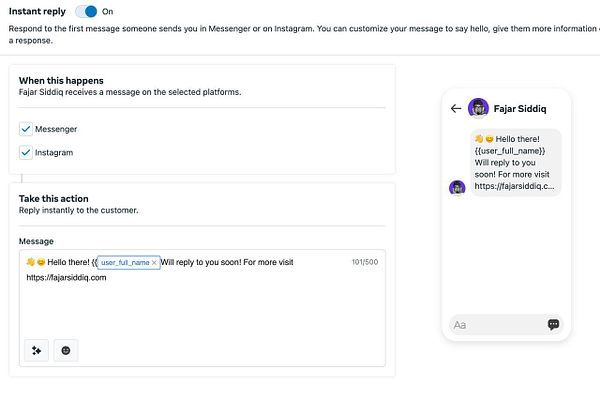Screen dimensions: 600x405
Task: Select the preview message bubble
Action: pos(515,162)
